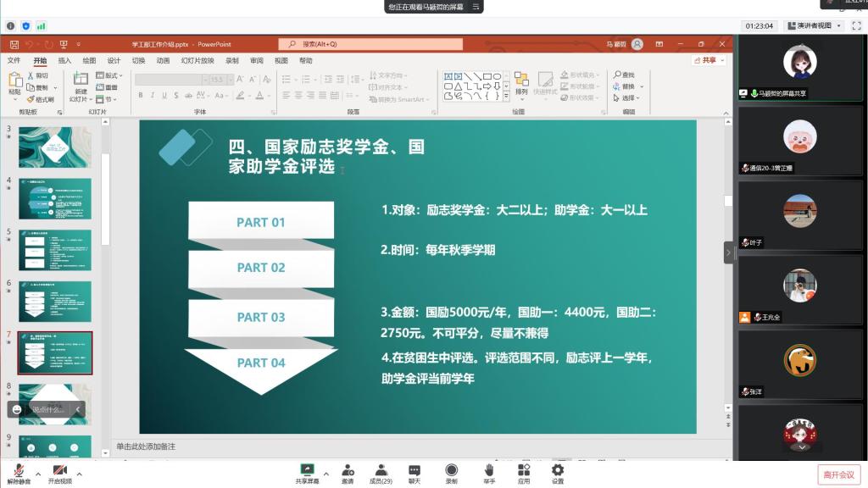The width and height of the screenshot is (868, 488).
Task: Click the PowerPoint Share (共享) button
Action: pos(707,61)
